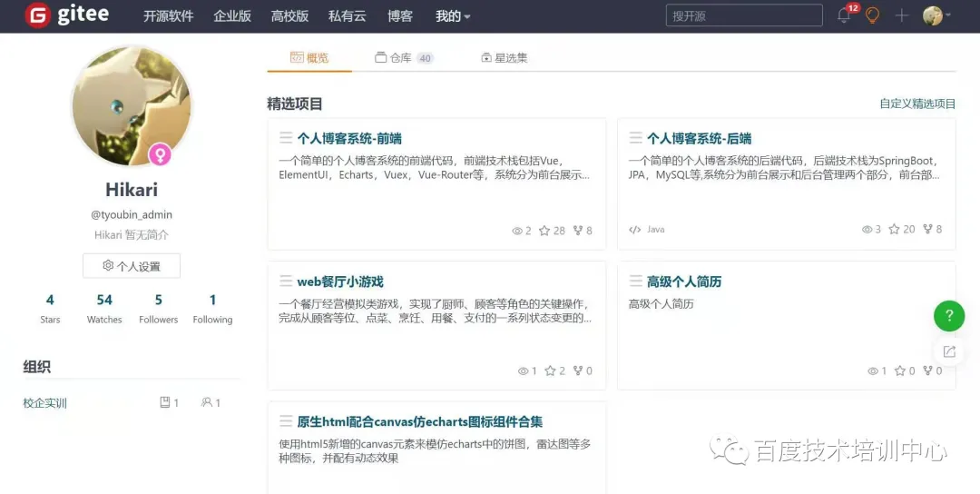Open 开源软件 in the top navigation

pyautogui.click(x=168, y=16)
